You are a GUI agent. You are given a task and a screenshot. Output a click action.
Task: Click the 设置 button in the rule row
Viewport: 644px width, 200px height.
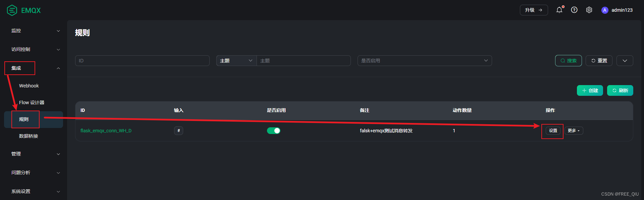pos(553,131)
